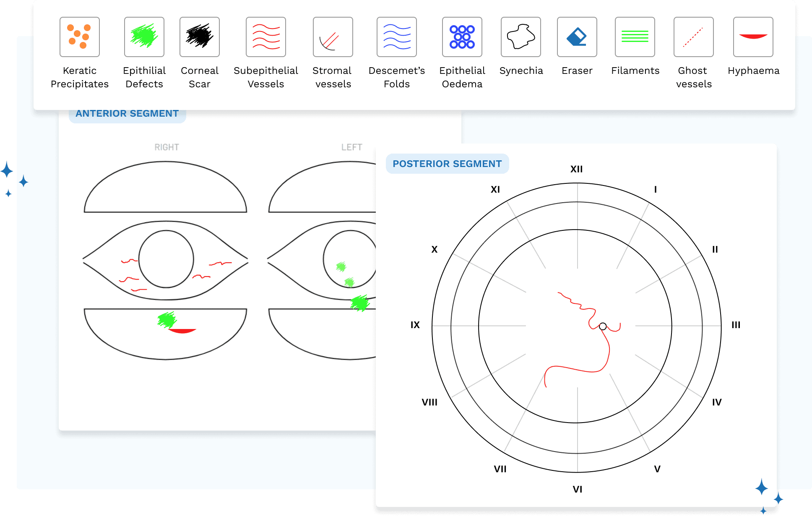
Task: Select the Filaments tool
Action: pos(635,37)
